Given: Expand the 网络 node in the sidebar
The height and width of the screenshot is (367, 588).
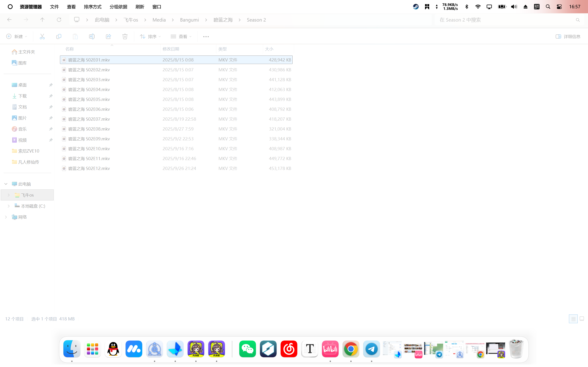Looking at the screenshot, I should (x=6, y=217).
